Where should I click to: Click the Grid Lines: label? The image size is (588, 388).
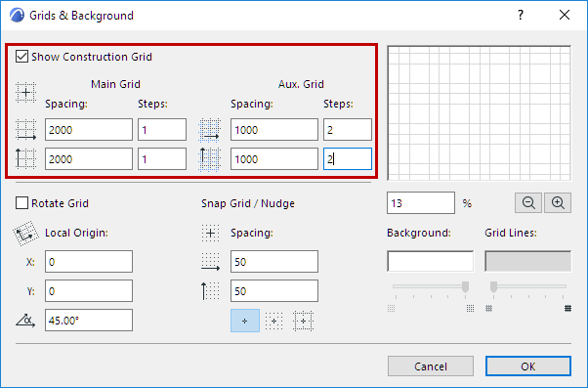pos(511,233)
